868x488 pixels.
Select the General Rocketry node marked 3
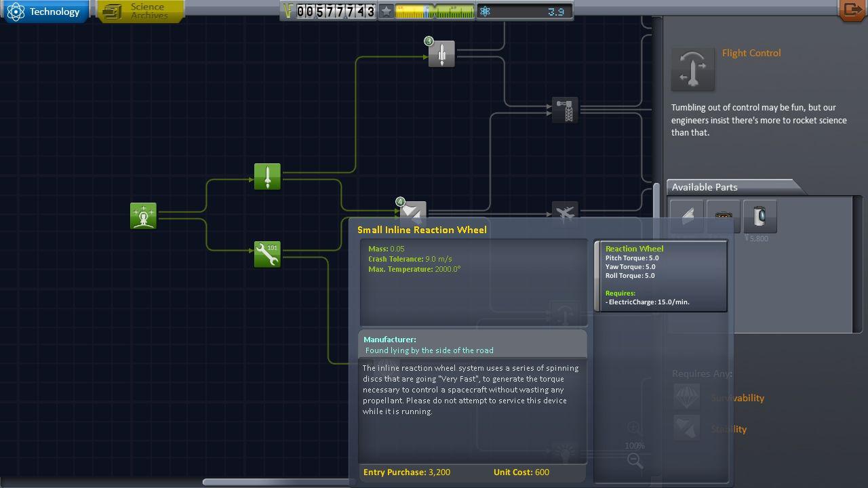(x=441, y=54)
